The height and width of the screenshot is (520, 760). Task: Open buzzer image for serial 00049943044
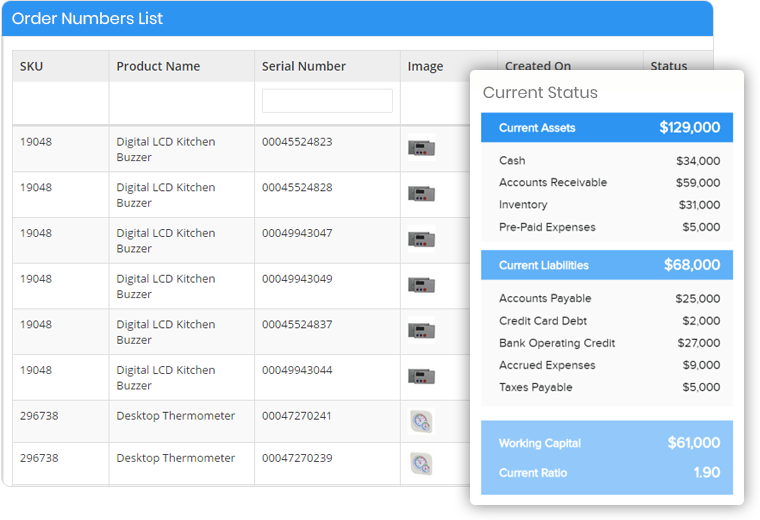tap(421, 376)
